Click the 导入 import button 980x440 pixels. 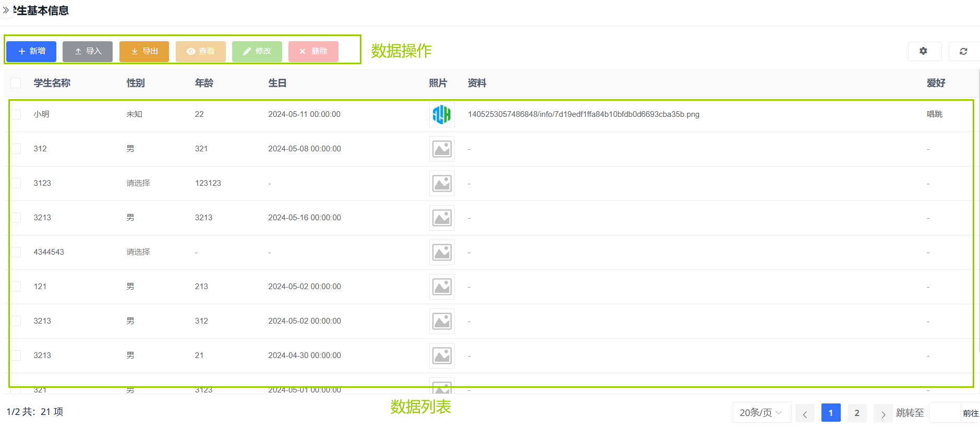[x=88, y=51]
